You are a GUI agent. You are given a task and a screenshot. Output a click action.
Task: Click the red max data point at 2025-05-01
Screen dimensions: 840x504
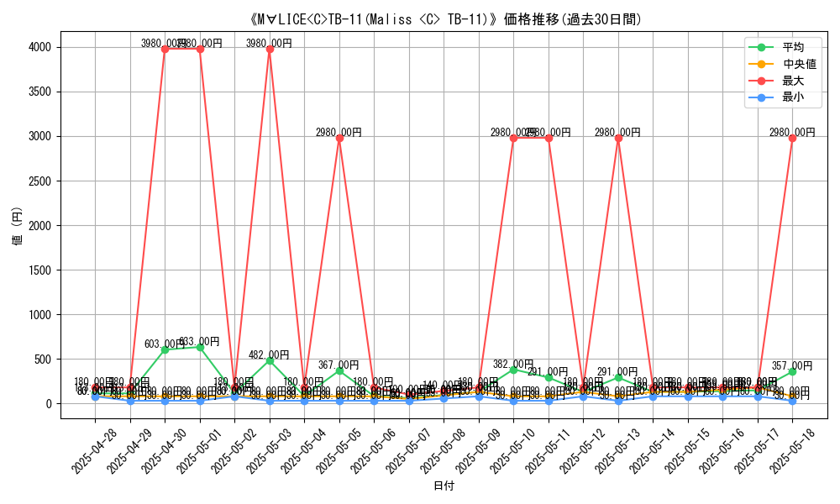201,50
